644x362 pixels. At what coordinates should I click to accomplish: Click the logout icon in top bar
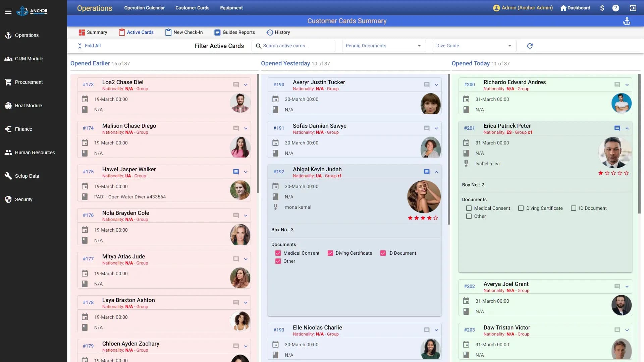633,8
